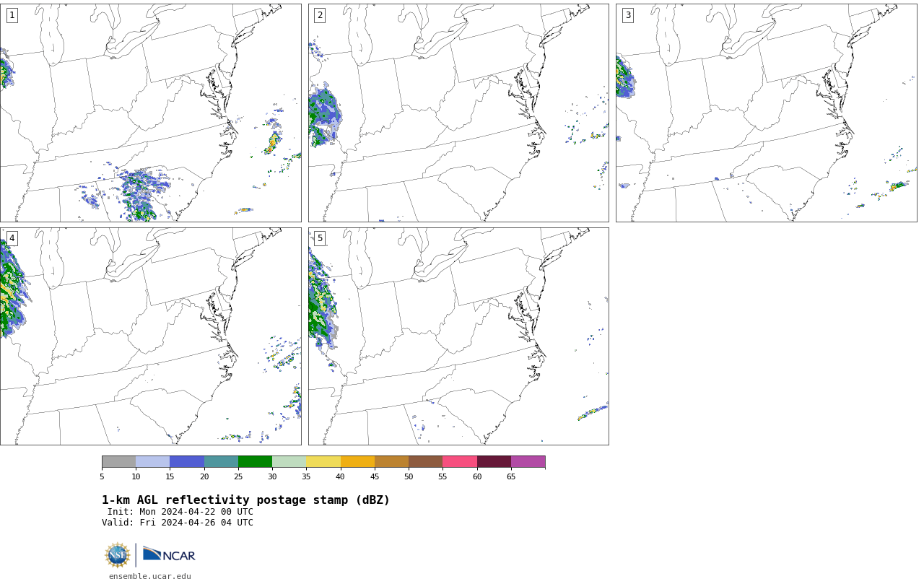Click the maroon 60-65 dBZ swatch
Image resolution: width=924 pixels, height=584 pixels.
coord(494,462)
